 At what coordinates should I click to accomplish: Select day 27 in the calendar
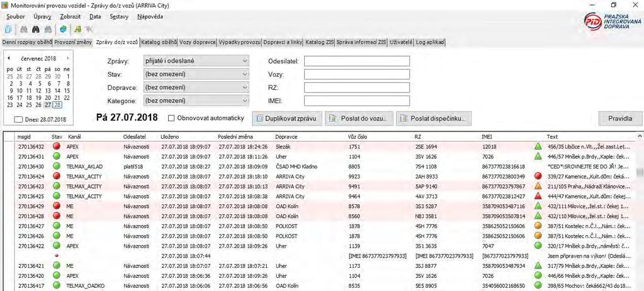48,104
